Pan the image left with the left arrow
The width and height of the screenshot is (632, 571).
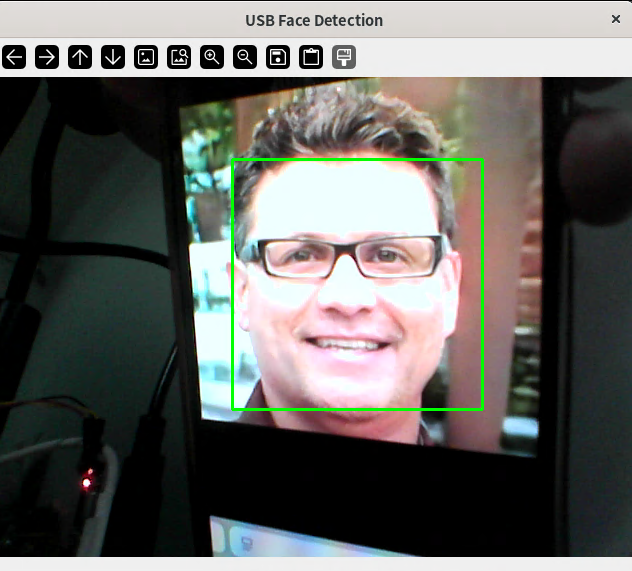[x=14, y=57]
